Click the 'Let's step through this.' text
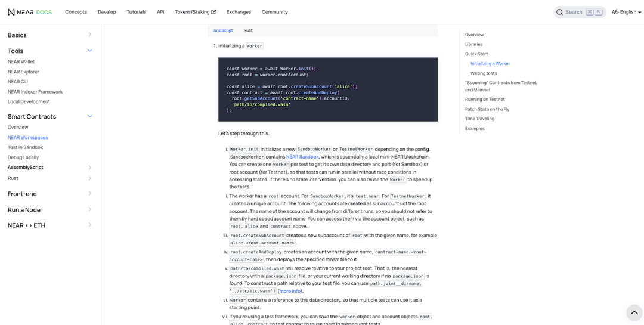Screen dimensions: 644x325 [x=244, y=134]
